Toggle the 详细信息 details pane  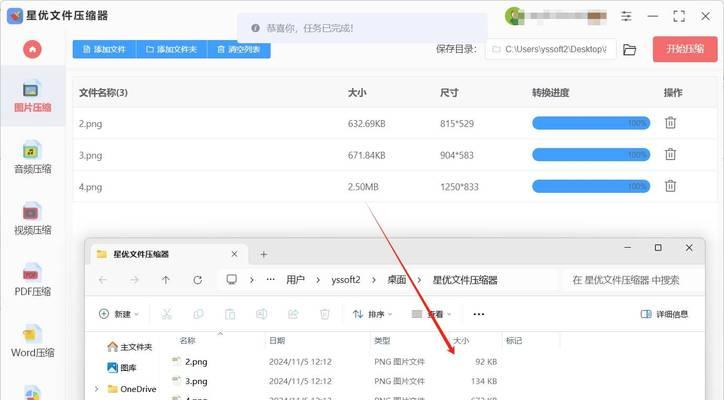click(x=664, y=314)
